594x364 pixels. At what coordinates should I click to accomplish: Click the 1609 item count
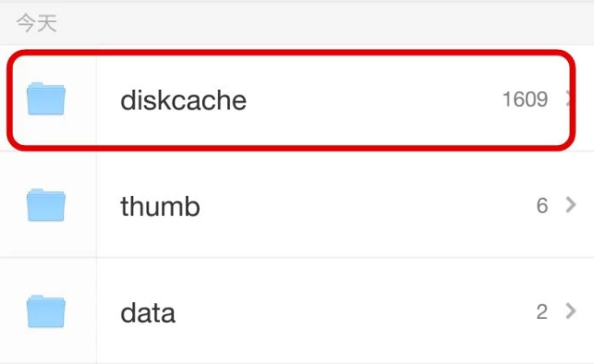[525, 99]
